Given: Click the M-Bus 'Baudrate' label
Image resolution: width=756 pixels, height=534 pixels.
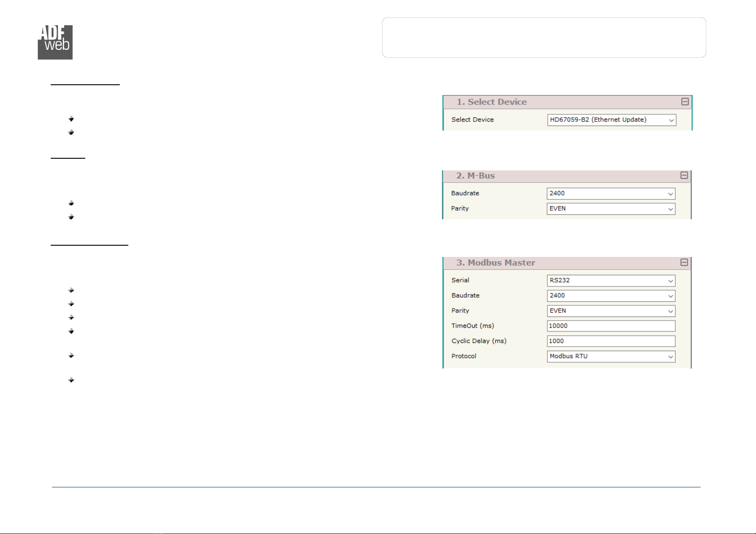Looking at the screenshot, I should pyautogui.click(x=465, y=193).
